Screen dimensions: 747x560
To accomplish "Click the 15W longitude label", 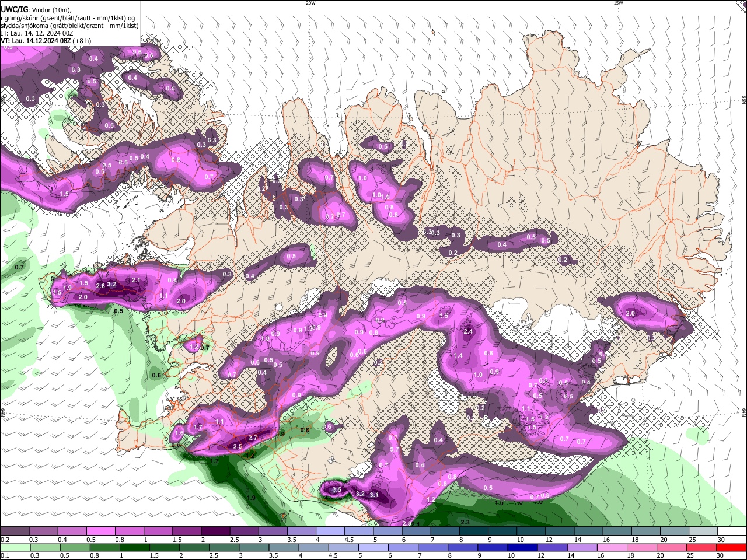I will pos(618,3).
